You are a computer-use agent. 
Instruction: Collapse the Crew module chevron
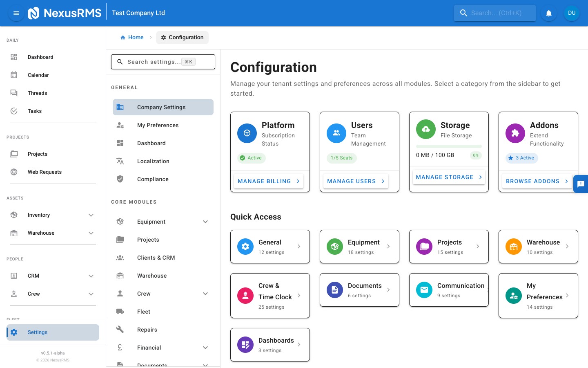point(205,294)
